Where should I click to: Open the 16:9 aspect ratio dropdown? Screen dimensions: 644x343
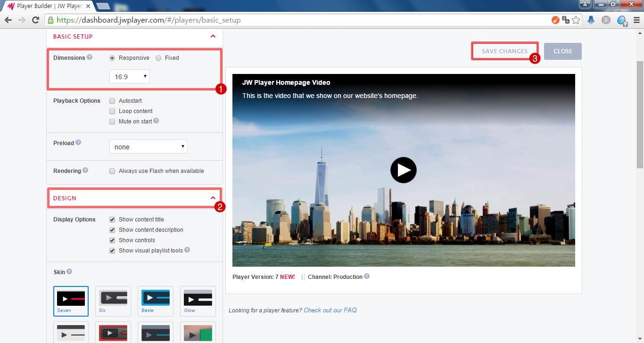(x=130, y=76)
